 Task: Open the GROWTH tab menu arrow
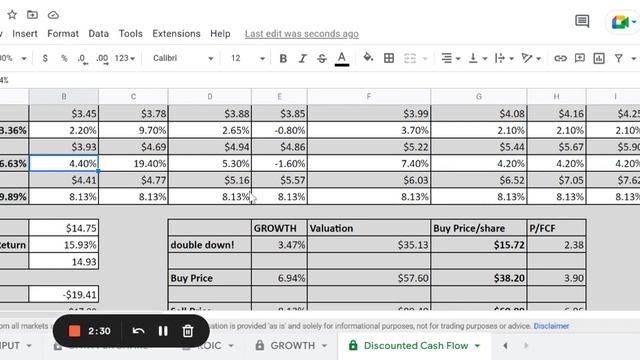[x=324, y=346]
